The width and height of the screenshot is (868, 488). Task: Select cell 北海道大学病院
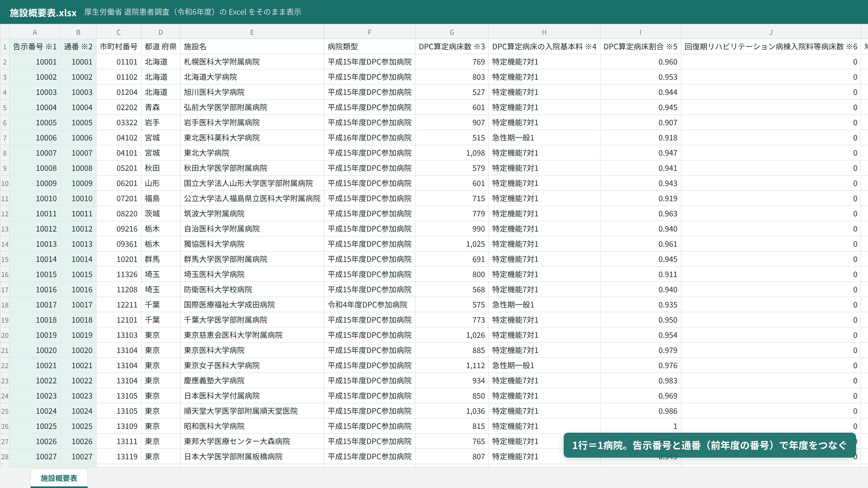click(252, 77)
